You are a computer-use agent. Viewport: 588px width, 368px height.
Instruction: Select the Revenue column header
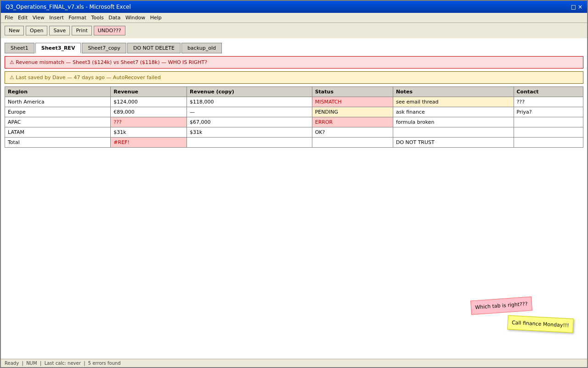click(x=149, y=92)
